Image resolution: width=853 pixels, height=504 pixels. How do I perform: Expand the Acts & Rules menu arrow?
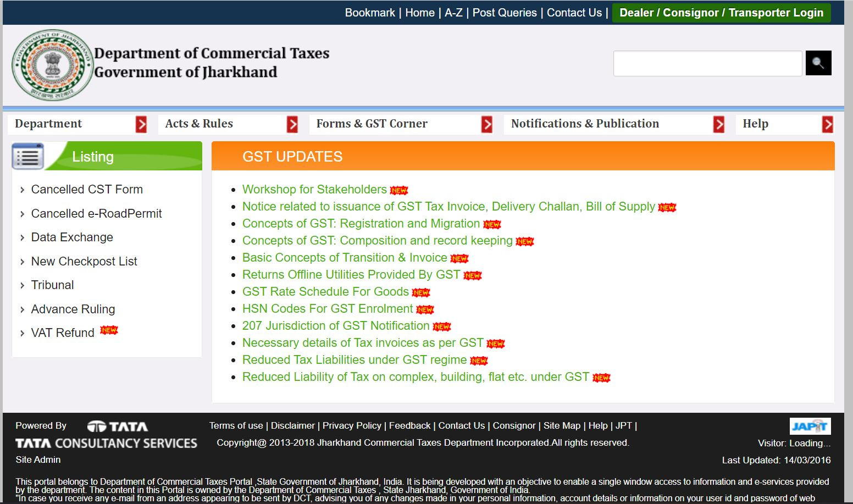(x=292, y=124)
